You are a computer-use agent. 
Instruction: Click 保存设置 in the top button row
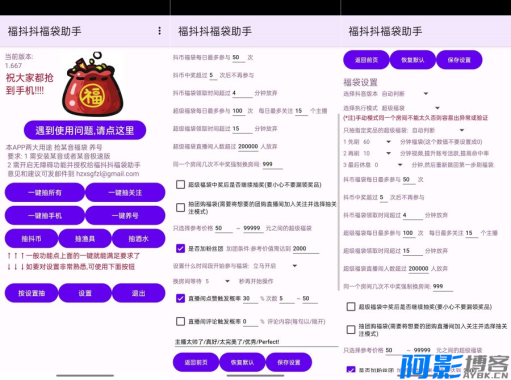click(459, 60)
